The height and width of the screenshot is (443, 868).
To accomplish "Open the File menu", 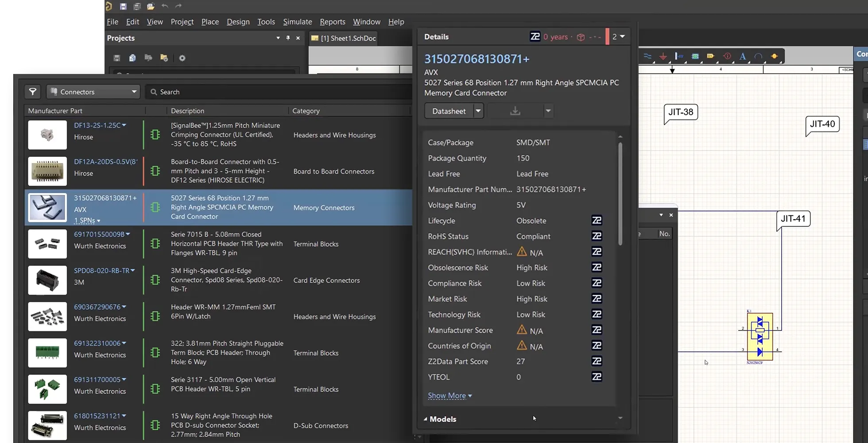I will [x=112, y=22].
